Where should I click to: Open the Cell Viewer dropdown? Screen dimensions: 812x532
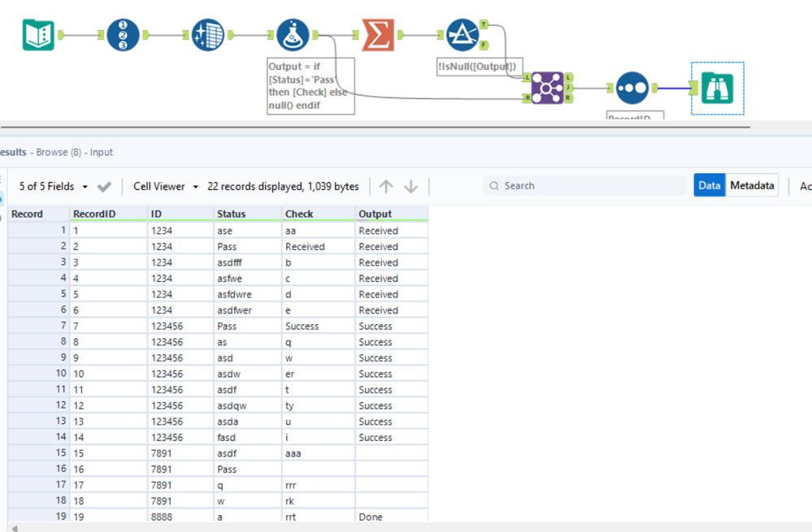166,186
